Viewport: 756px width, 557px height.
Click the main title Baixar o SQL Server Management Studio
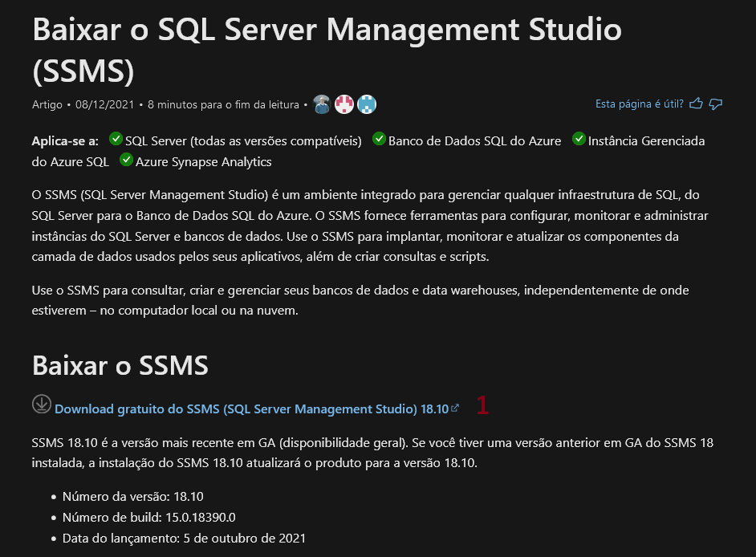pos(327,50)
